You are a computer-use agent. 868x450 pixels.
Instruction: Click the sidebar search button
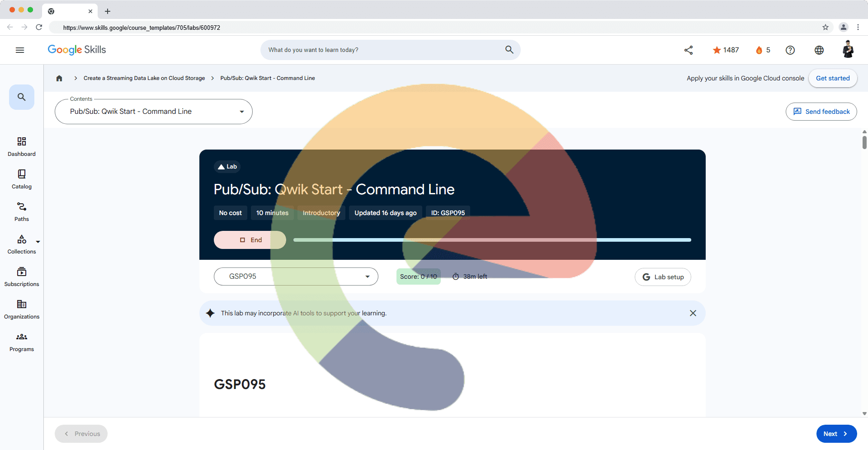22,97
